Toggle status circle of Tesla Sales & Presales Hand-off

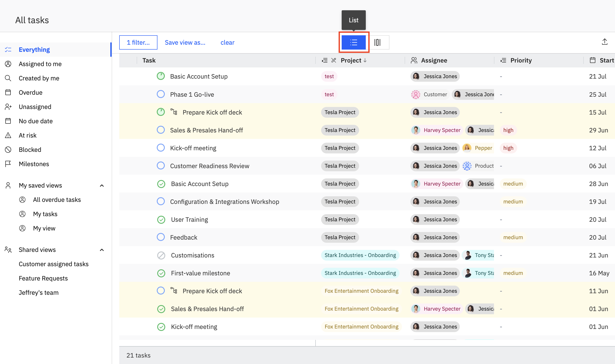tap(161, 130)
